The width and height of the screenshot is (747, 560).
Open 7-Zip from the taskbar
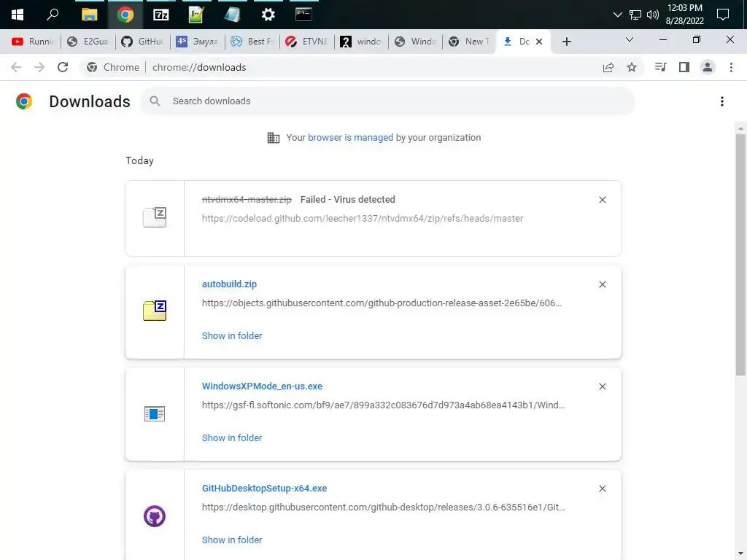pyautogui.click(x=161, y=15)
